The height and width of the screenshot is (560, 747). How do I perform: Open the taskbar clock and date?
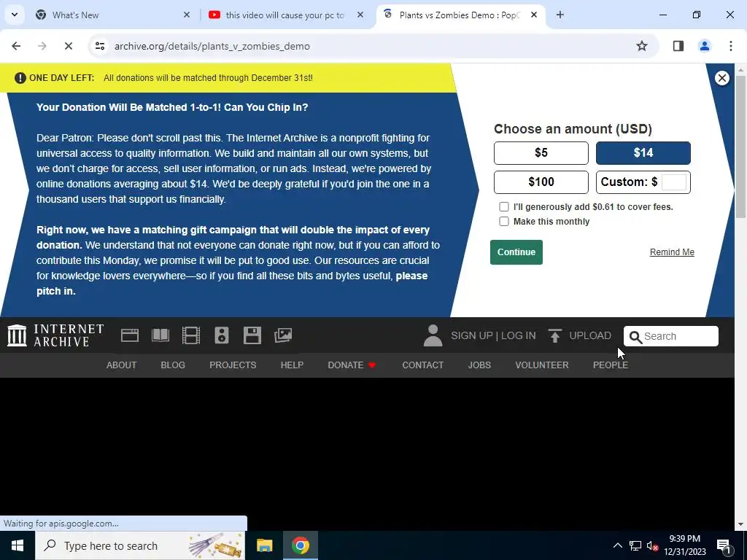point(685,545)
